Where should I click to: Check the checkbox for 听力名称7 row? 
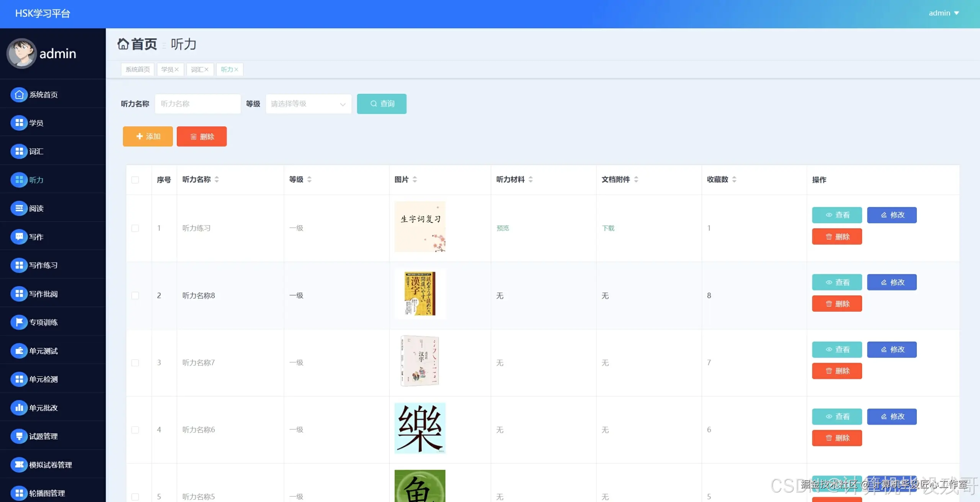pos(135,363)
